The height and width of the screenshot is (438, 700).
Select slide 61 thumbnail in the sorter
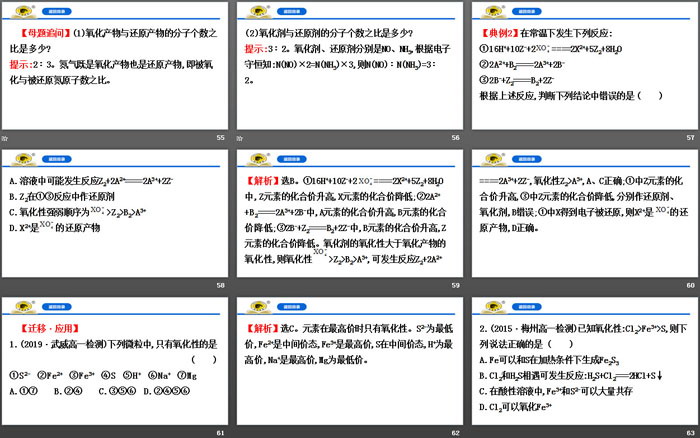[x=115, y=361]
